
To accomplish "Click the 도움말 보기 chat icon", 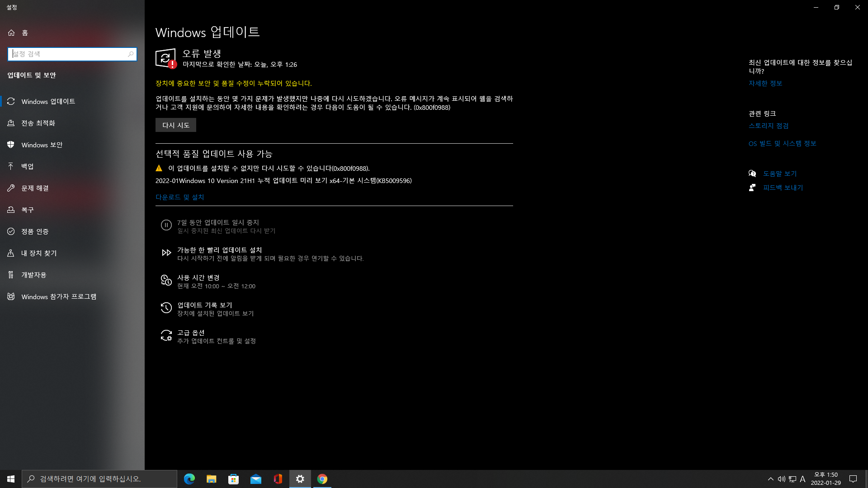I will tap(752, 174).
